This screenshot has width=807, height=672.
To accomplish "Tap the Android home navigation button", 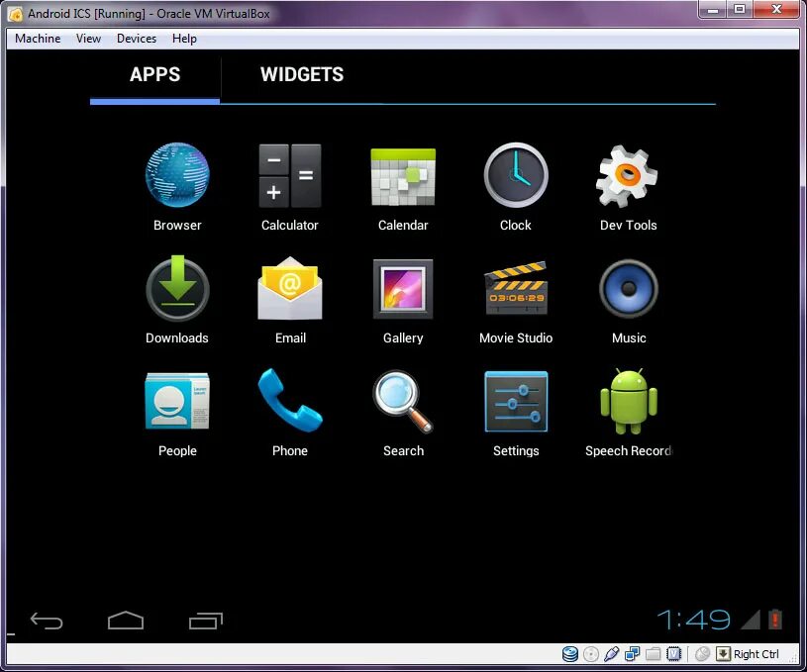I will [x=126, y=621].
